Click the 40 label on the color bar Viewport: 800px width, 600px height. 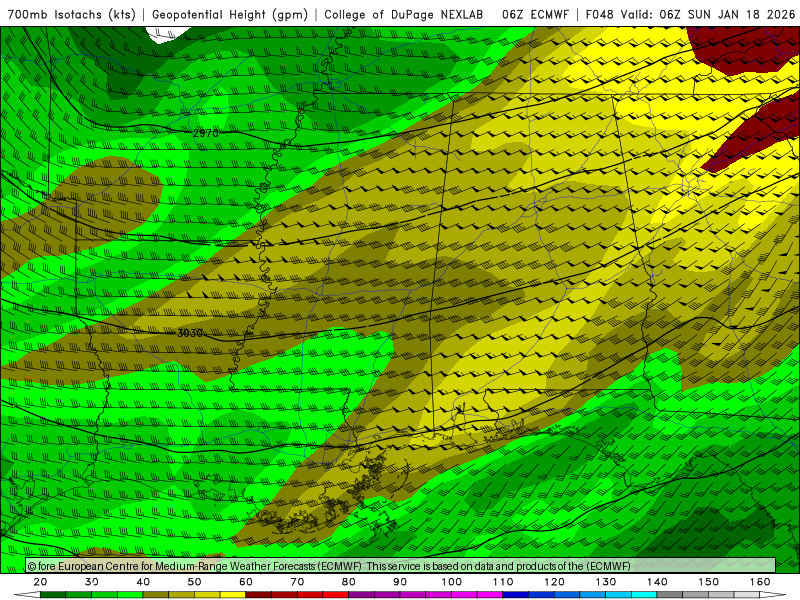143,582
